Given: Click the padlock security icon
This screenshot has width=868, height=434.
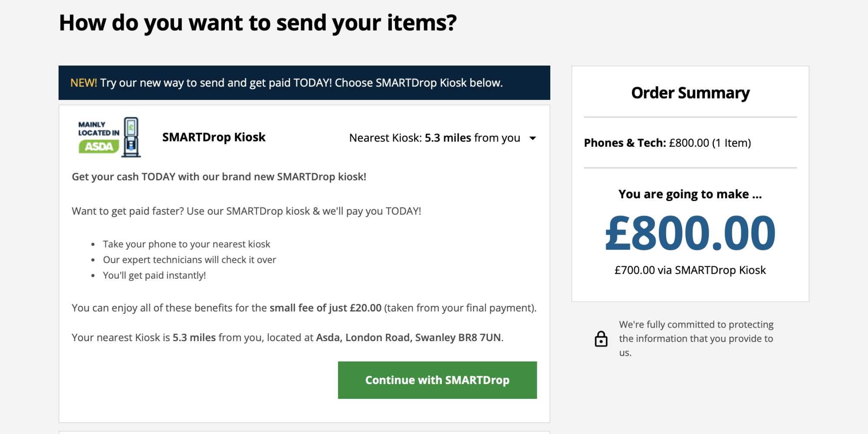Looking at the screenshot, I should 601,339.
